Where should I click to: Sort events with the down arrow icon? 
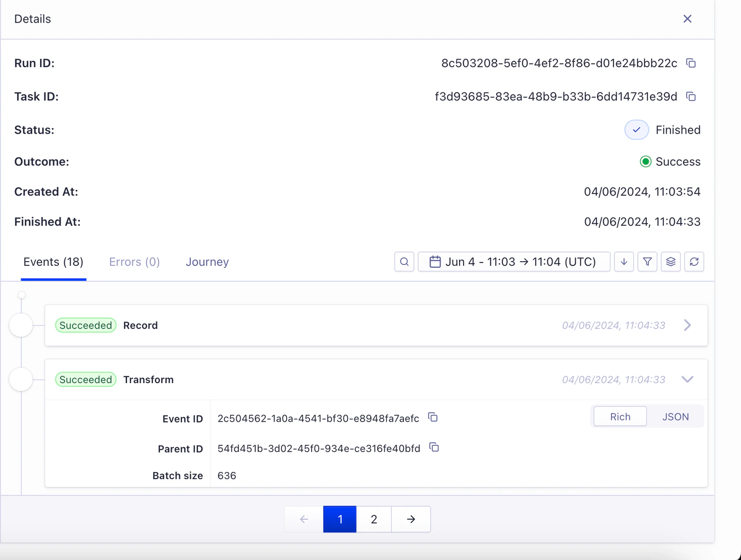tap(624, 262)
